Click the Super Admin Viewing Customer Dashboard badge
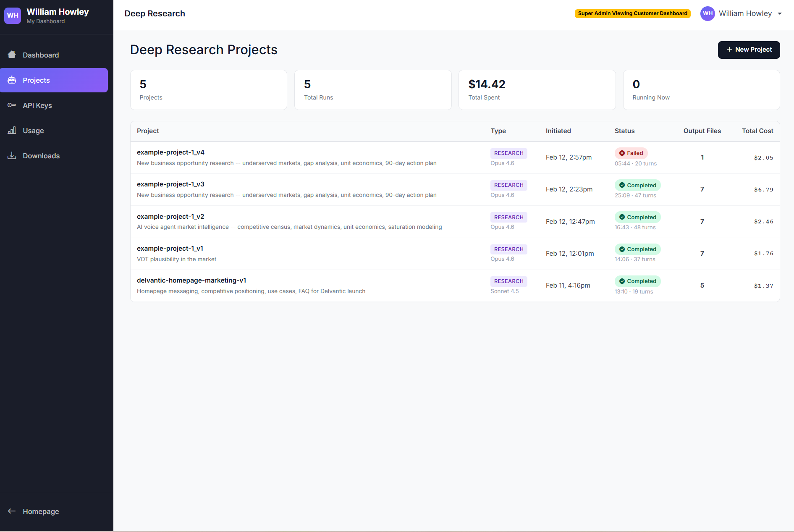 point(632,13)
